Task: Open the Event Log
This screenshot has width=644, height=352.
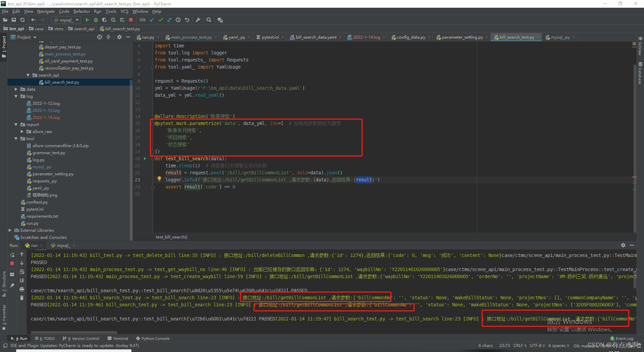Action: click(624, 339)
